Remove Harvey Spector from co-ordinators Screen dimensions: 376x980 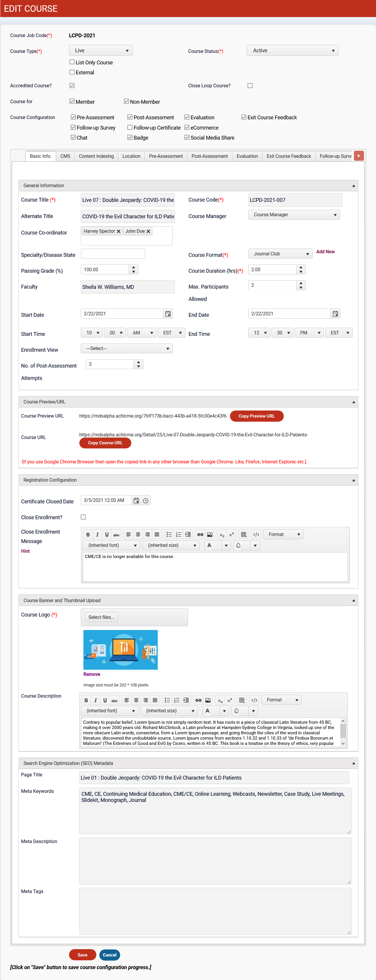coord(119,231)
